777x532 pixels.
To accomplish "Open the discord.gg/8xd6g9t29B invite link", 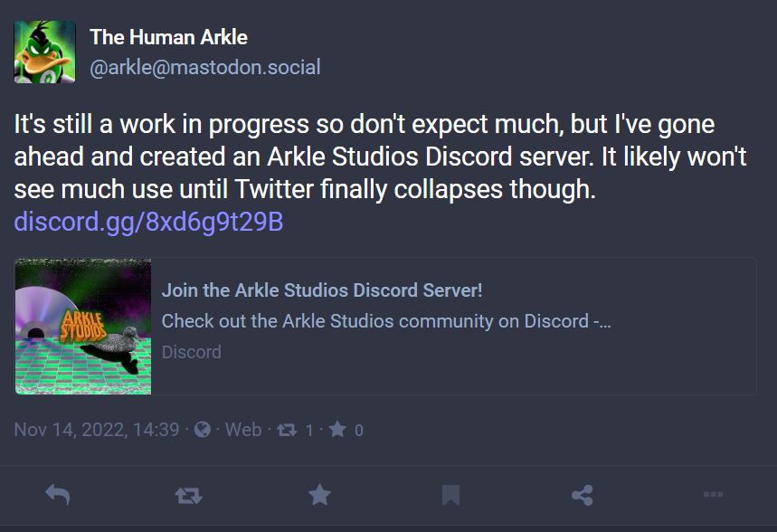I will click(x=148, y=222).
